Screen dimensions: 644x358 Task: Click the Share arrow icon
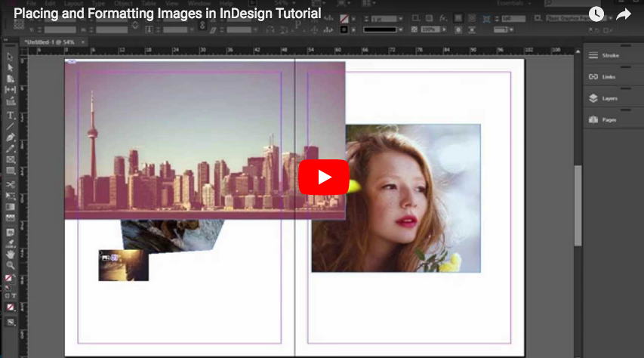[624, 14]
